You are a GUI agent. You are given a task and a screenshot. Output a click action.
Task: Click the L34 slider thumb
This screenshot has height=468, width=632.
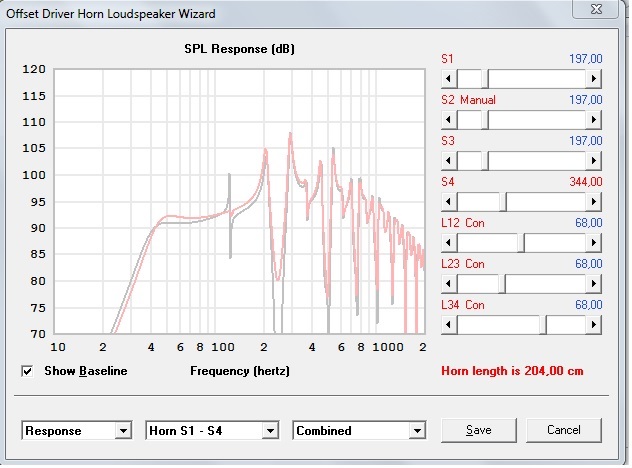click(x=543, y=325)
